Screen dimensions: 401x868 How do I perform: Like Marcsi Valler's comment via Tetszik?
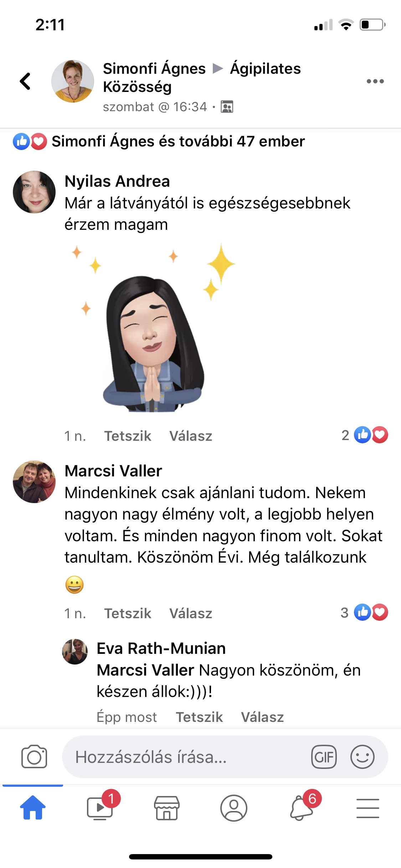click(x=128, y=613)
